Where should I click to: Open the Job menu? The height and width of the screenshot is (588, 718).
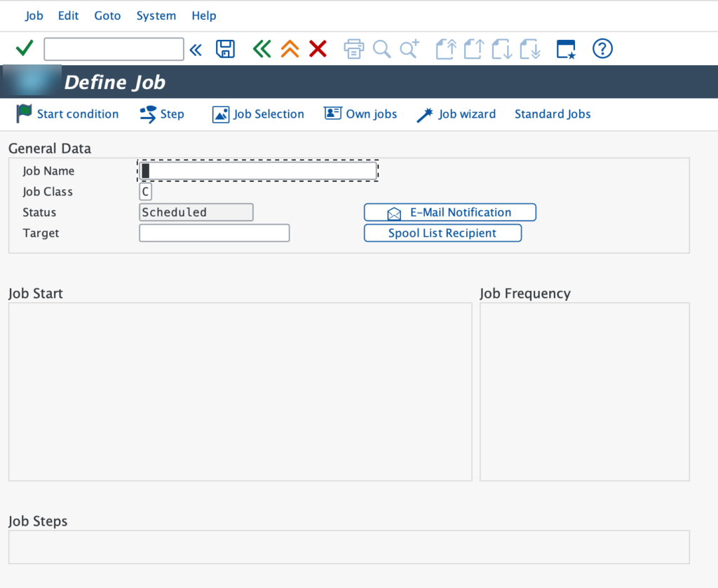[34, 15]
